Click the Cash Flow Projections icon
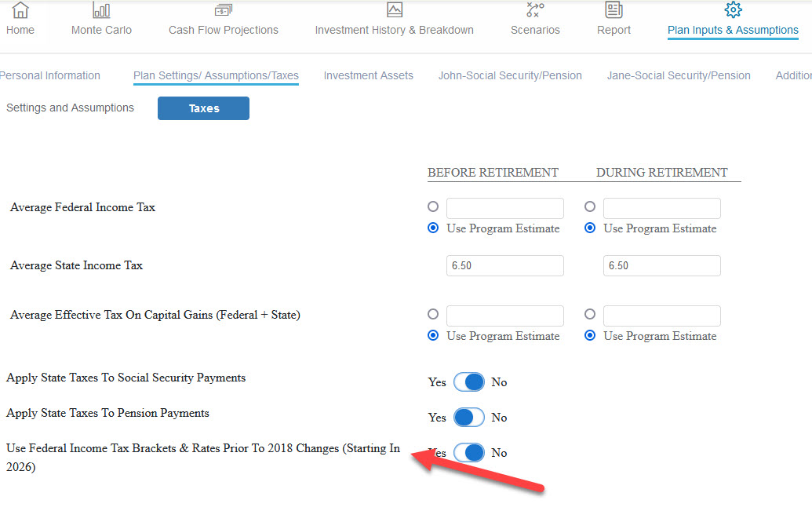This screenshot has width=812, height=522. pyautogui.click(x=224, y=10)
